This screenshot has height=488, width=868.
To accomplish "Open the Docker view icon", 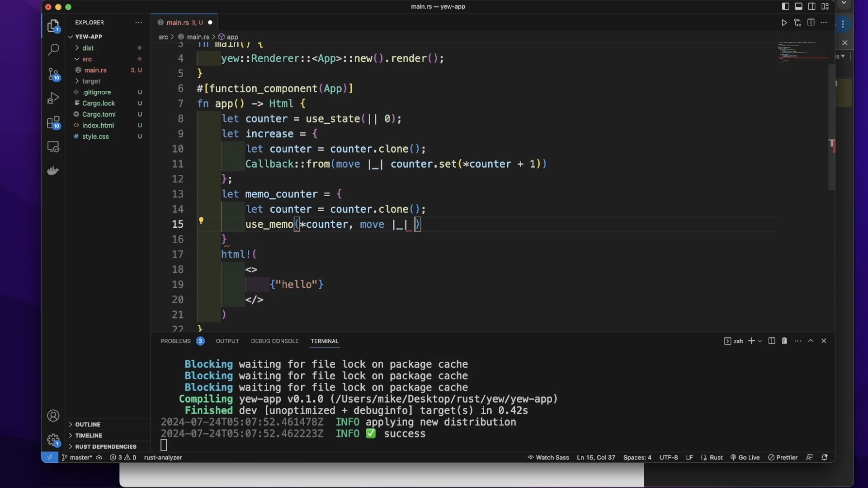I will click(x=53, y=171).
